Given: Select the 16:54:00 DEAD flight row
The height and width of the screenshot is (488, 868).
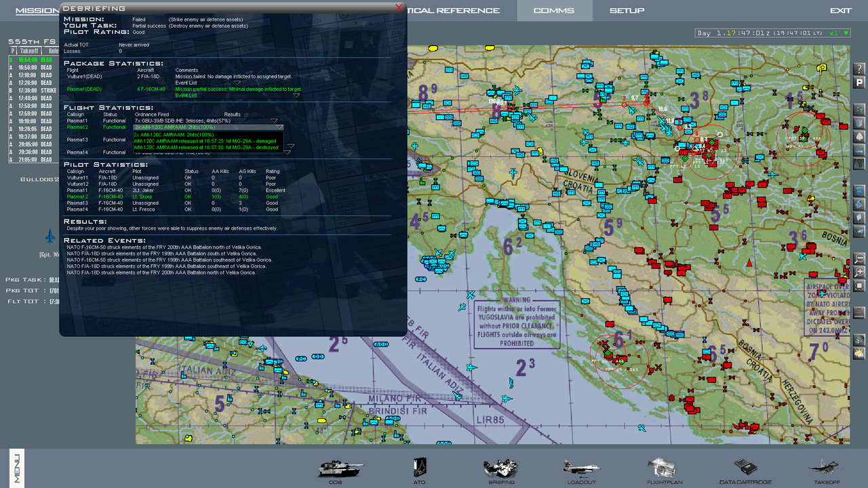Looking at the screenshot, I should pyautogui.click(x=34, y=60).
